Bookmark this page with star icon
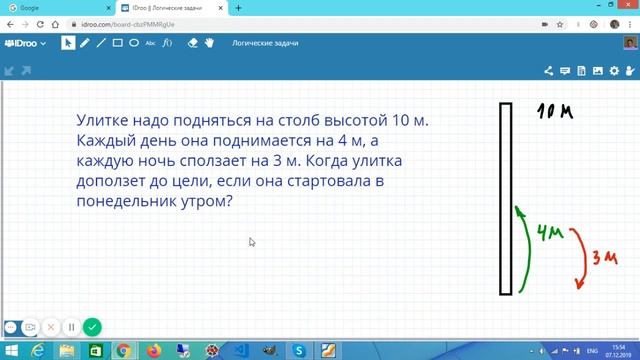640x360 pixels. (x=560, y=24)
